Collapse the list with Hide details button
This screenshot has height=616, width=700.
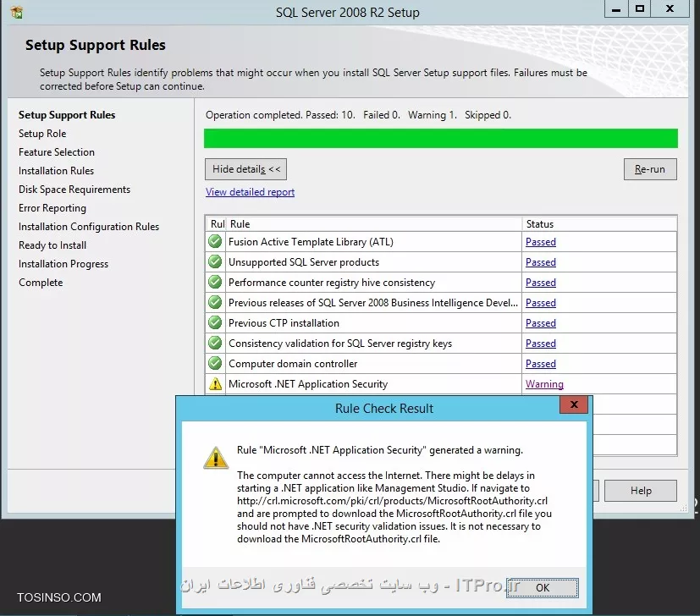click(x=246, y=169)
